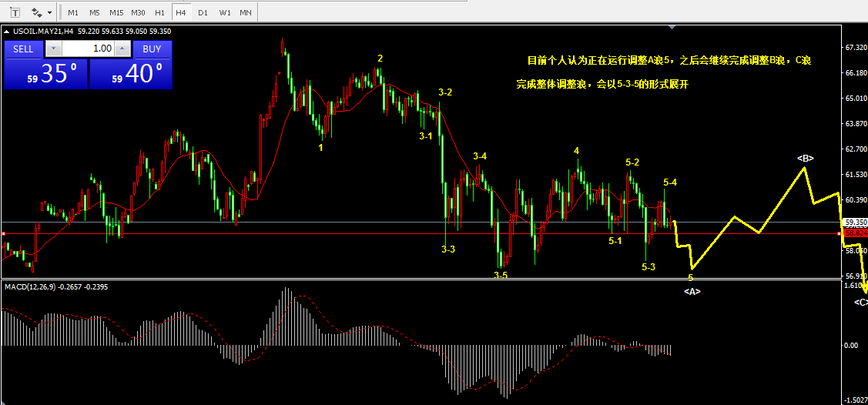Select the arrows symbol tool
The height and width of the screenshot is (405, 868).
(x=37, y=12)
